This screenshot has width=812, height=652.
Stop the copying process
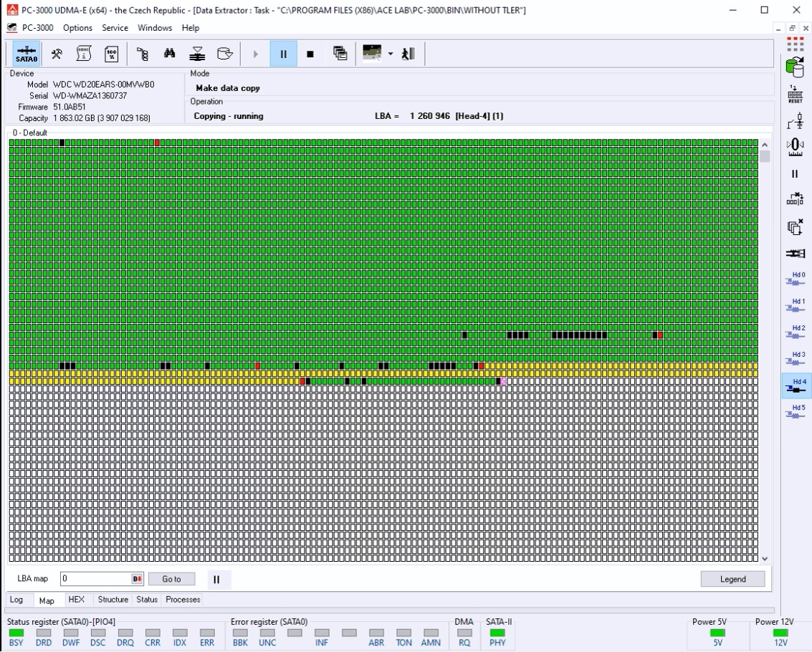coord(310,54)
